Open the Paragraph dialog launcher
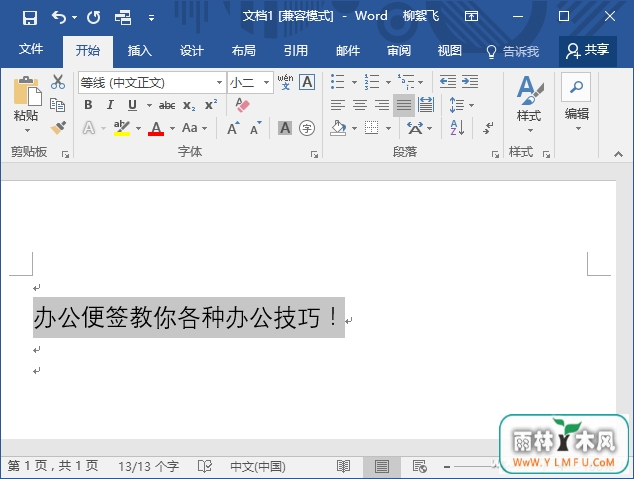 tap(495, 154)
